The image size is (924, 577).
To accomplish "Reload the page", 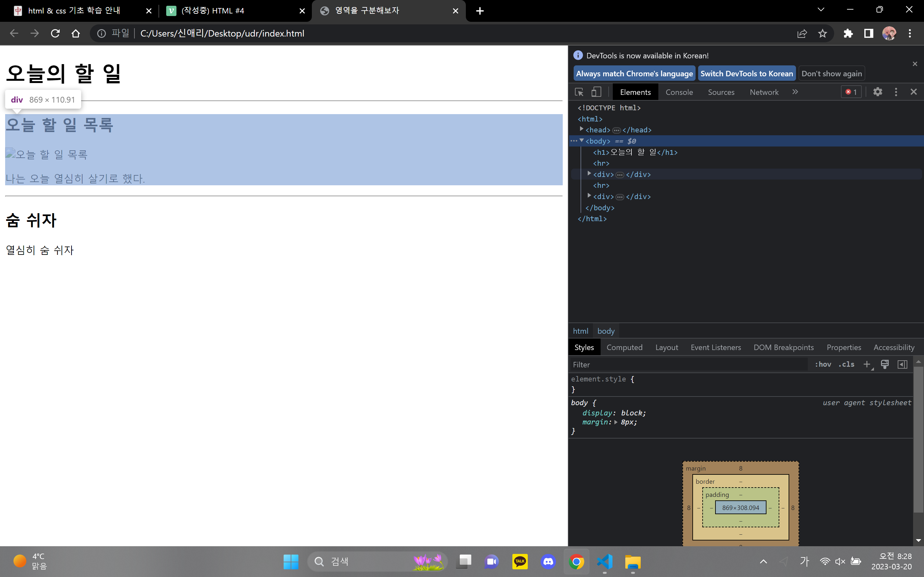I will coord(56,34).
